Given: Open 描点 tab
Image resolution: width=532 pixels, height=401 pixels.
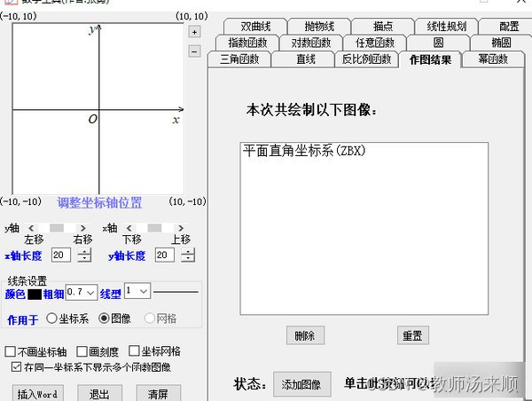Looking at the screenshot, I should (x=383, y=26).
